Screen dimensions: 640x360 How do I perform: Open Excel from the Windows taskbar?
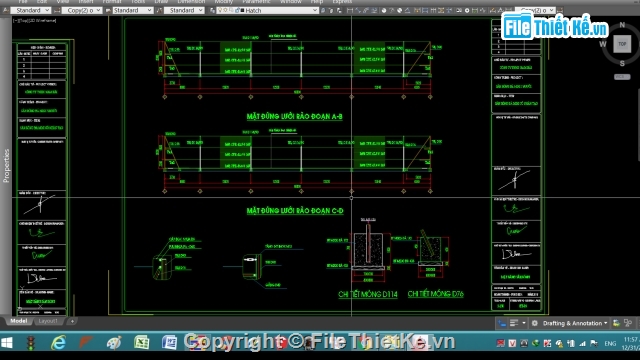141,342
